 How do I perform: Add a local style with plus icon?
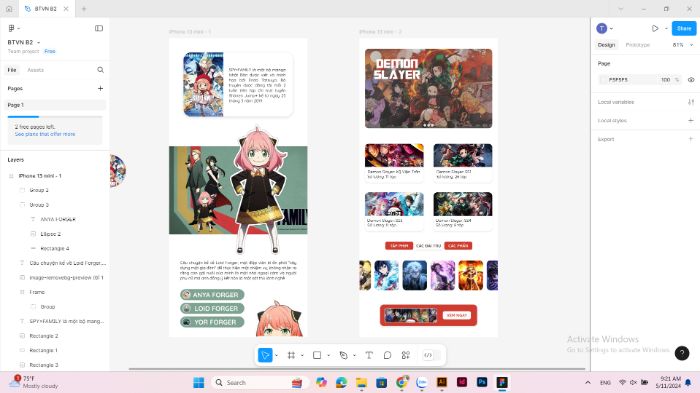pos(691,120)
